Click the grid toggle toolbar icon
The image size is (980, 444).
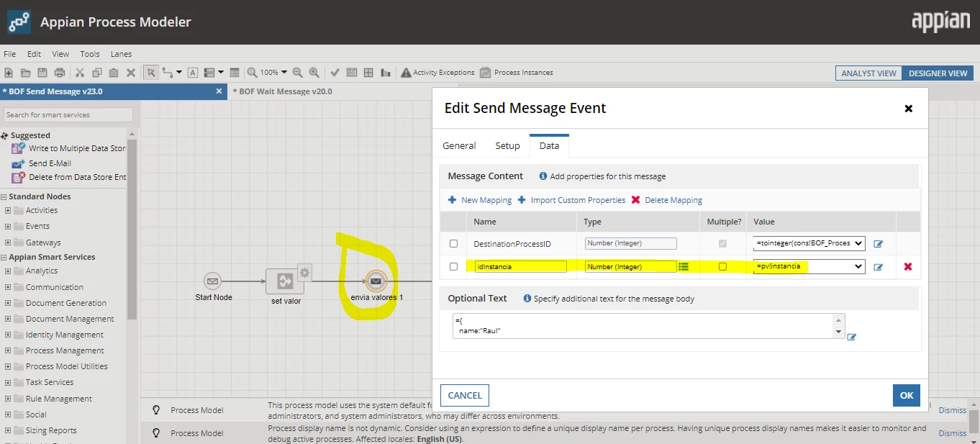click(368, 73)
